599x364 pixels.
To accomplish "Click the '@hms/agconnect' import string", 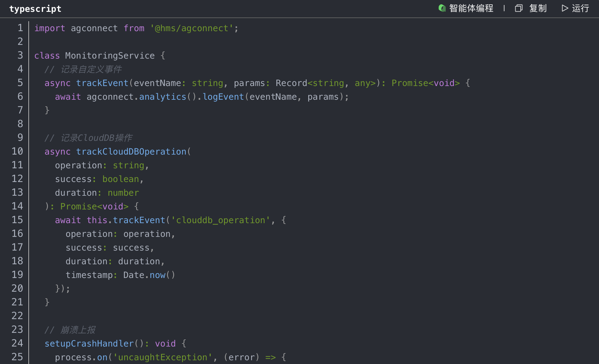I will 192,28.
